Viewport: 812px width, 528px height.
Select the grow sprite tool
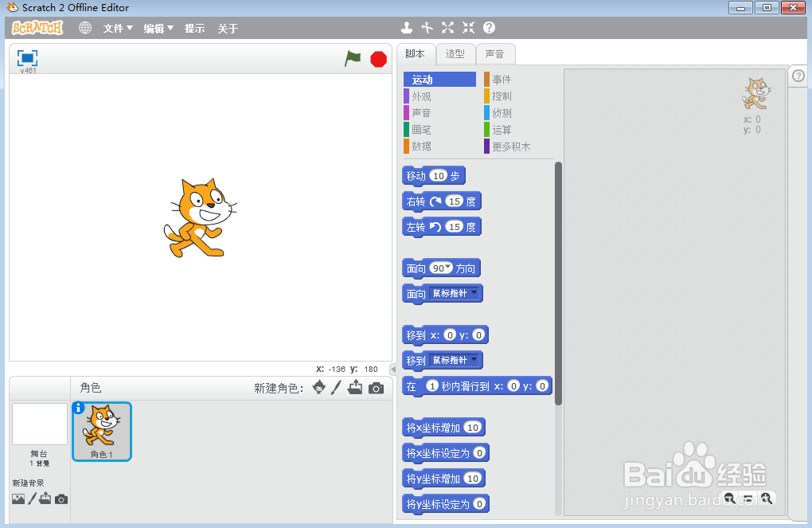(x=447, y=26)
